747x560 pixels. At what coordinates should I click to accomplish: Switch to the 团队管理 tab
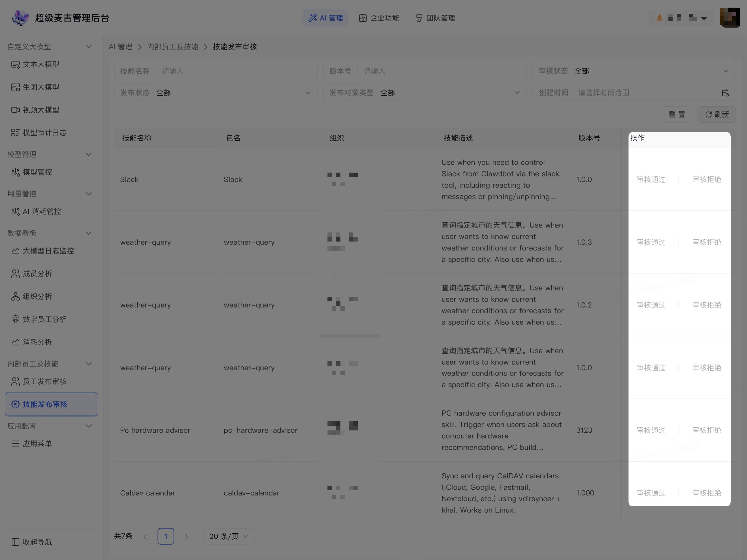(x=435, y=18)
